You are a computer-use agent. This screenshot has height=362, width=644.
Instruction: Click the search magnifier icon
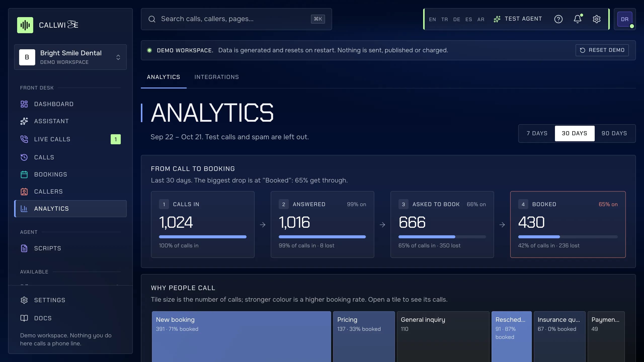click(152, 19)
